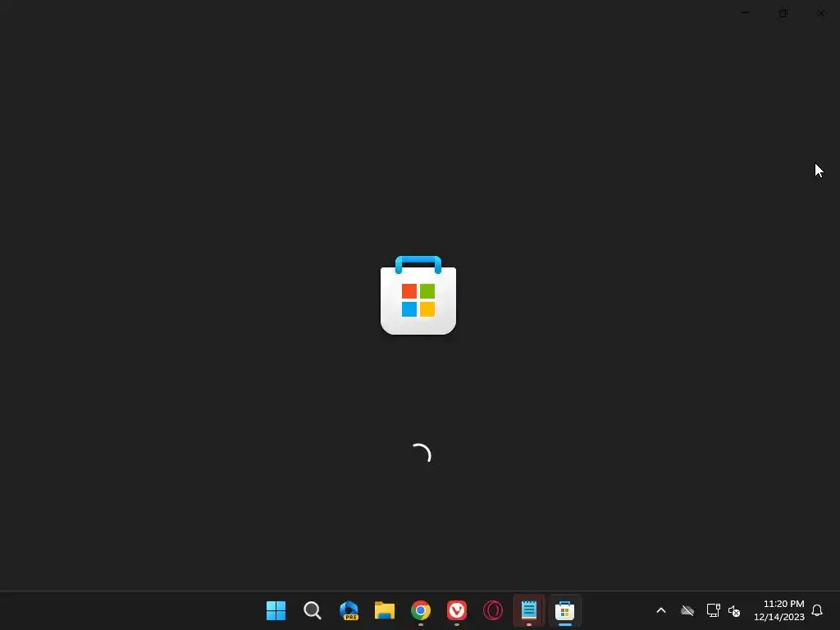The height and width of the screenshot is (630, 840).
Task: Open the notification bell
Action: coord(817,610)
